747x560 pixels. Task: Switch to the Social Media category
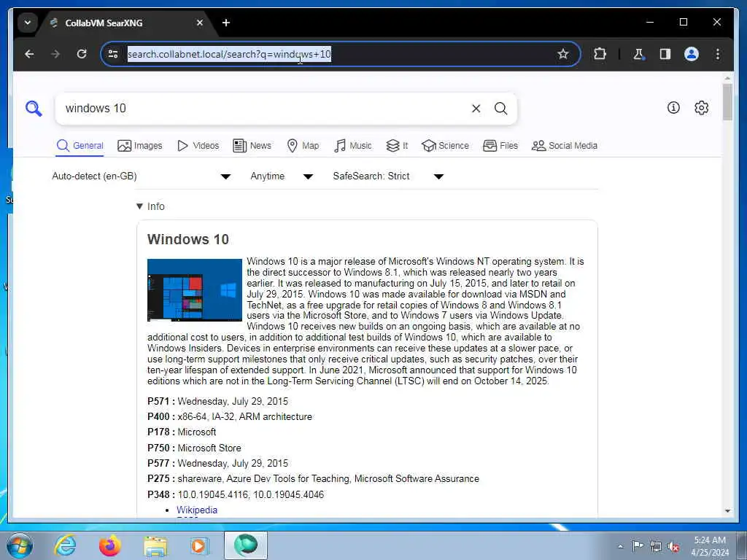565,146
